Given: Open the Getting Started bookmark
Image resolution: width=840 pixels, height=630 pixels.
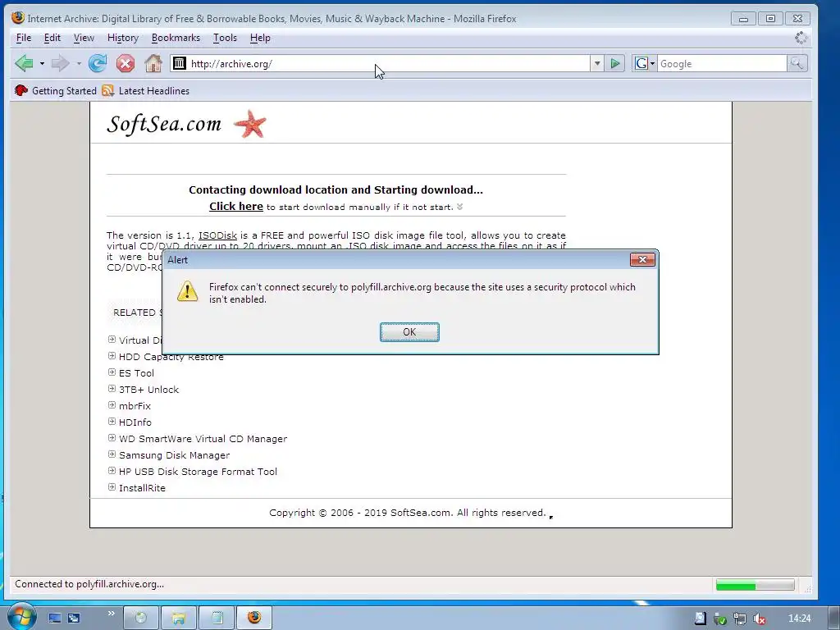Looking at the screenshot, I should [x=55, y=90].
